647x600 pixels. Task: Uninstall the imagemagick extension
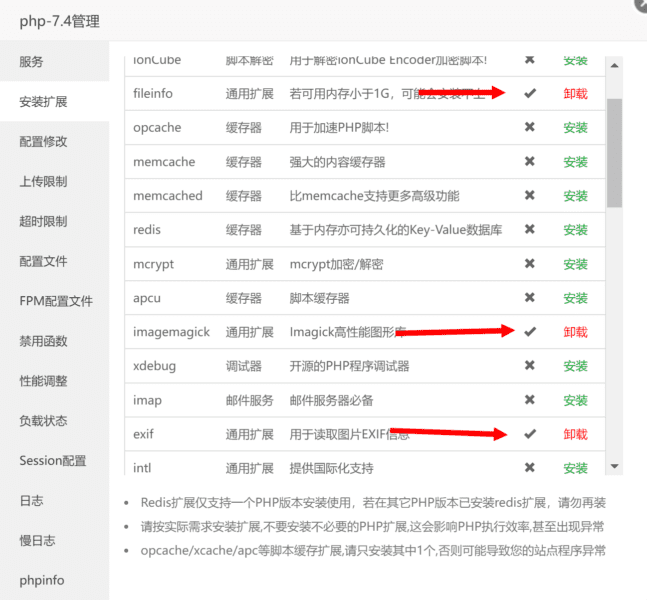(575, 332)
